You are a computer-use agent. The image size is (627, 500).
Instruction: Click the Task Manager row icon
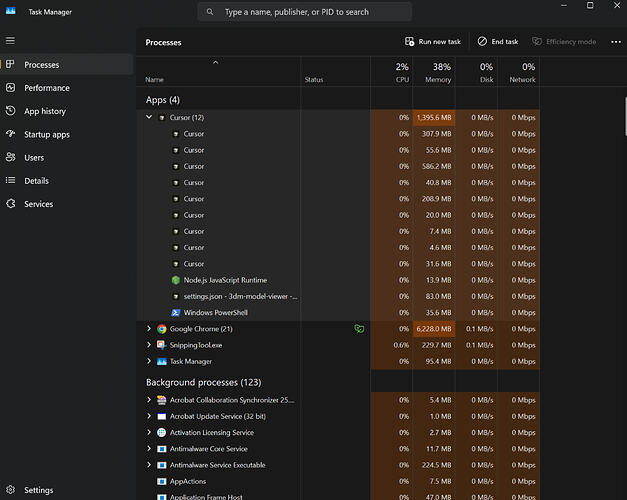coord(162,361)
